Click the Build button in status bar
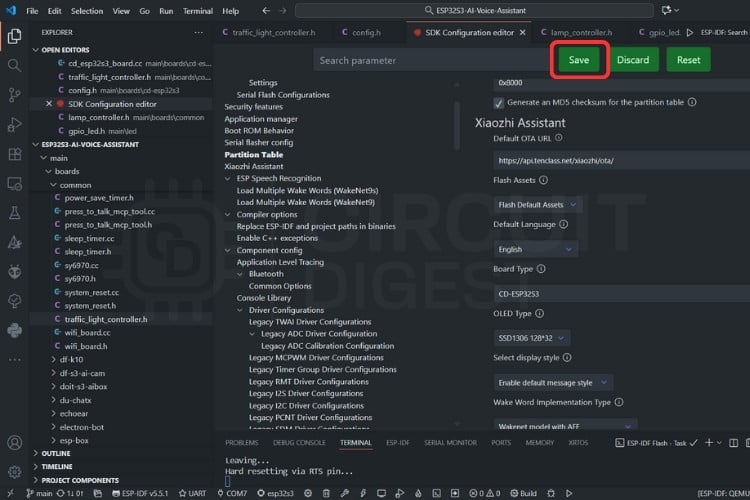 [523, 493]
